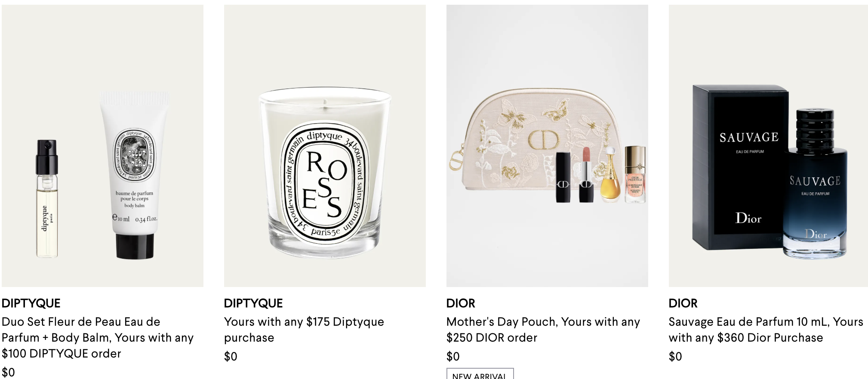Screen dimensions: 868x379
Task: Click the small Diptyque perfume sample vial
Action: tap(47, 199)
